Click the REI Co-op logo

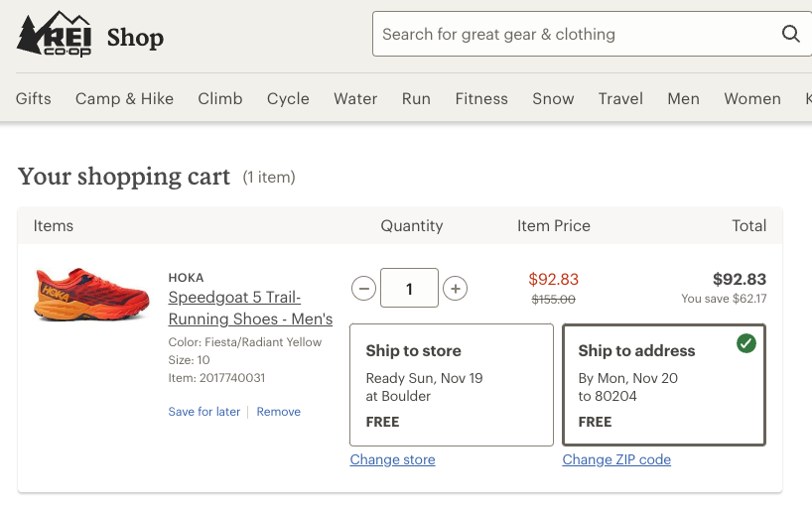pyautogui.click(x=55, y=34)
